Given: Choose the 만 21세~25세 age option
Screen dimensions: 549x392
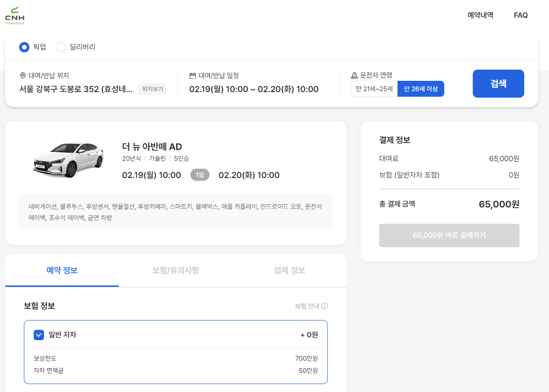Looking at the screenshot, I should [x=374, y=89].
